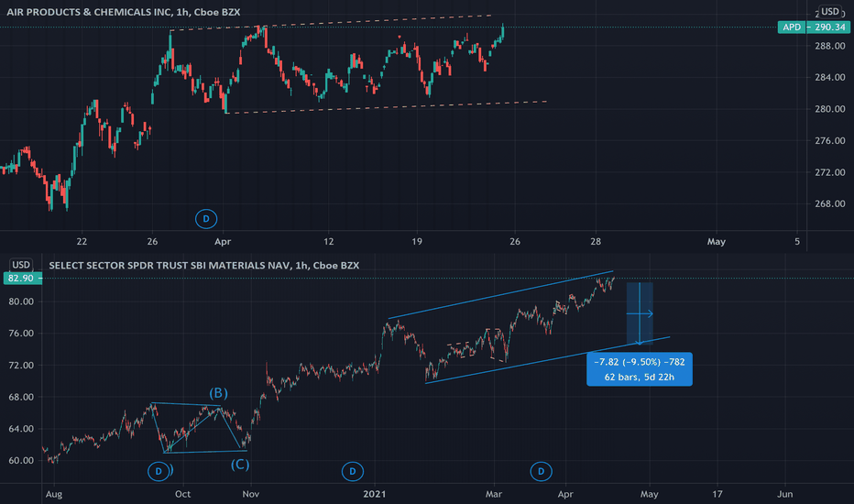Viewport: 854px width, 504px height.
Task: Click the 19 date label on time axis
Action: click(x=417, y=241)
